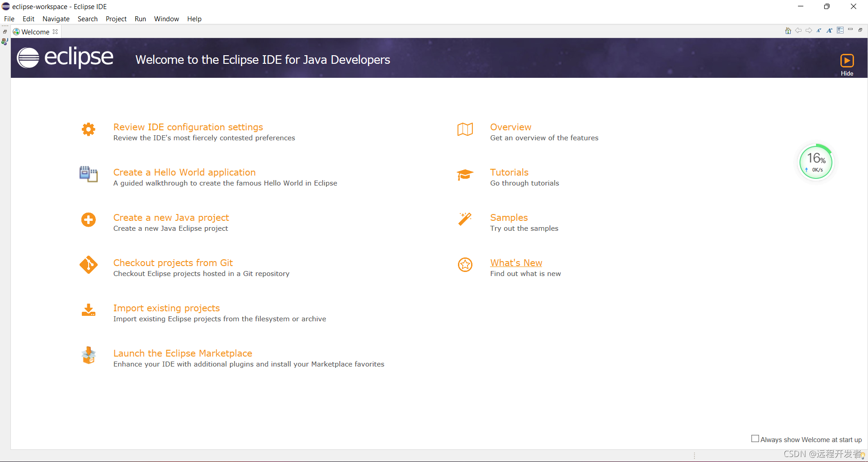Open the Search menu
This screenshot has width=868, height=462.
tap(88, 19)
